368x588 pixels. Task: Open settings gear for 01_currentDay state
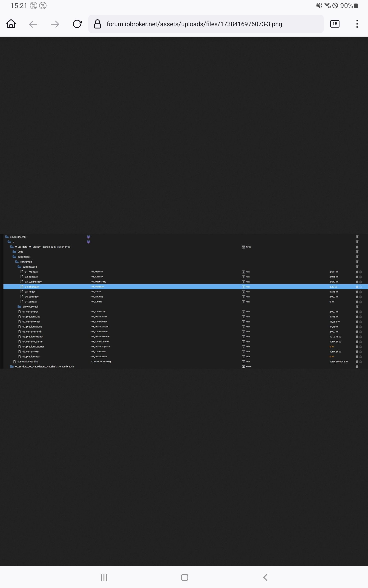361,312
